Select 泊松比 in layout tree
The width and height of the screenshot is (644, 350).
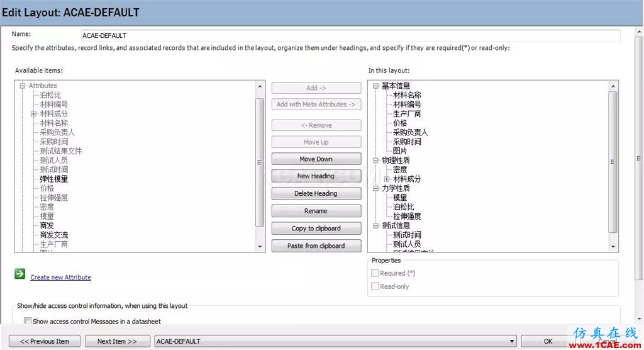coord(403,207)
